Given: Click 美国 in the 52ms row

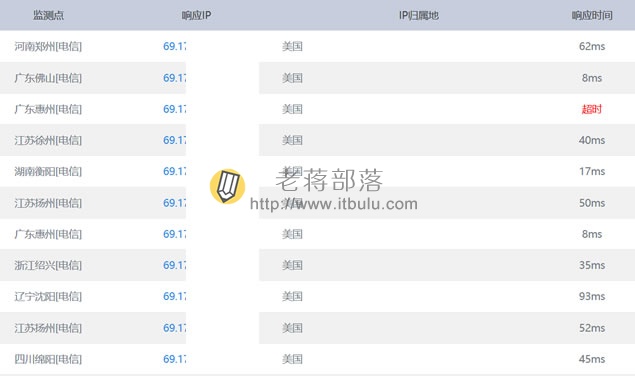Looking at the screenshot, I should coord(292,328).
